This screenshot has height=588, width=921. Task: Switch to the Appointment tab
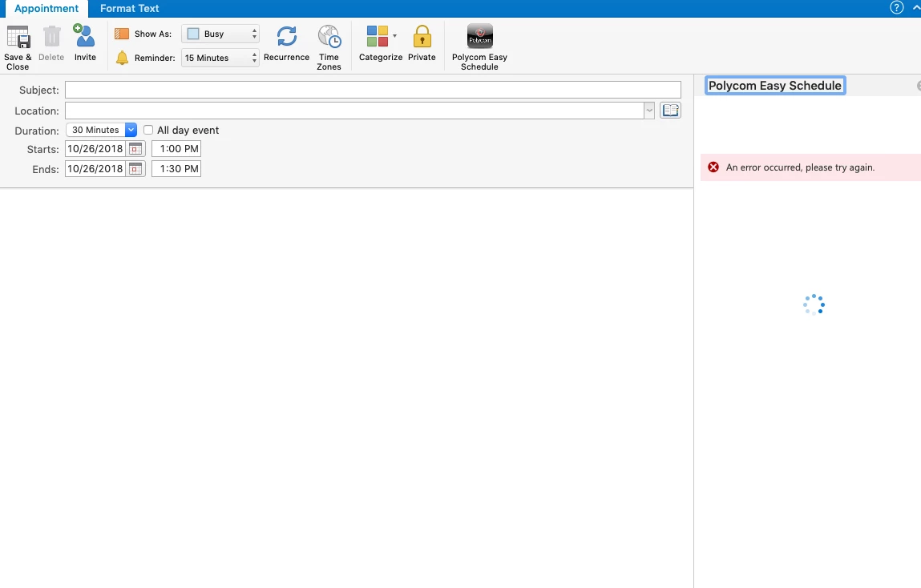point(46,8)
